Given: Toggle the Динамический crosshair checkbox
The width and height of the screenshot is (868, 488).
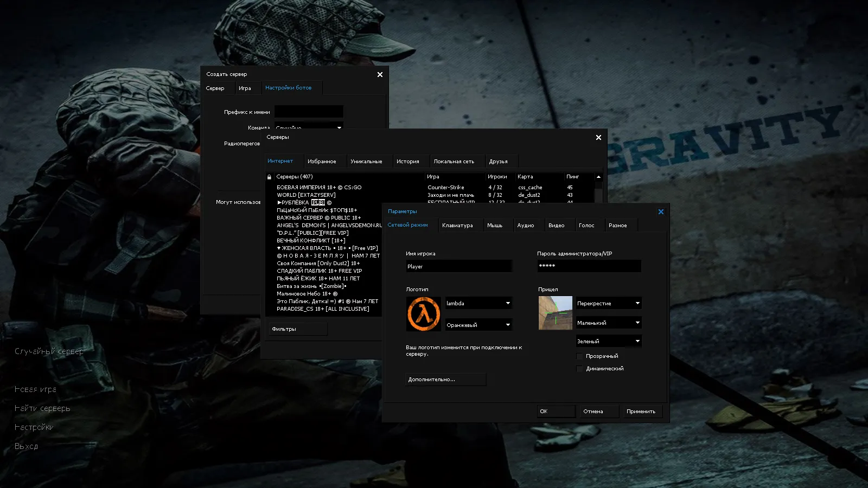Looking at the screenshot, I should click(579, 369).
